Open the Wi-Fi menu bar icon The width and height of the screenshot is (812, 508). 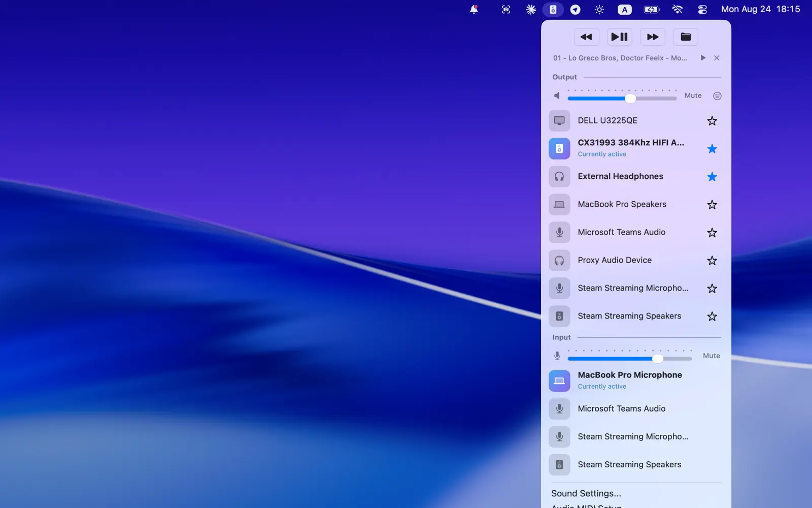[678, 9]
